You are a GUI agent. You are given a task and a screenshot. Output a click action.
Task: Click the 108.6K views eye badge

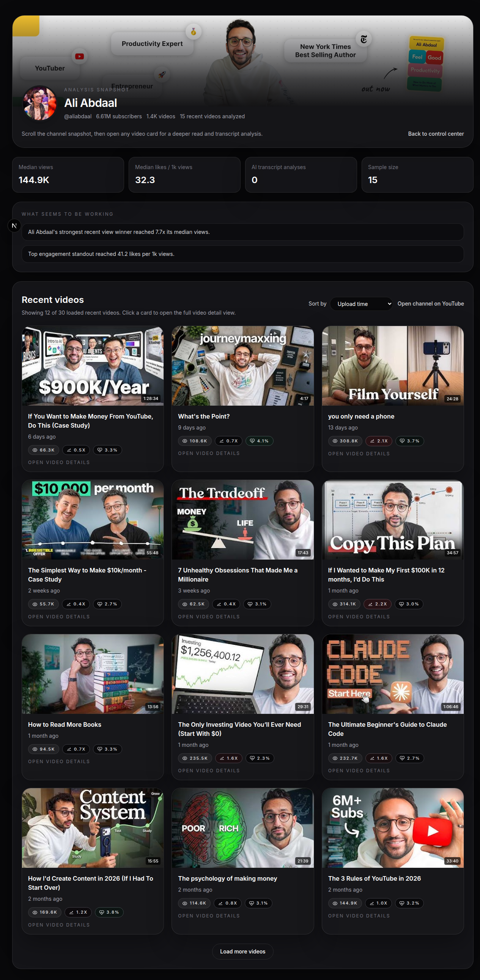(x=195, y=441)
